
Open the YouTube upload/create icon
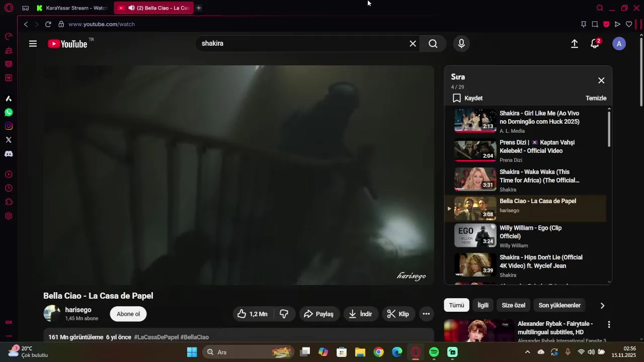tap(574, 44)
